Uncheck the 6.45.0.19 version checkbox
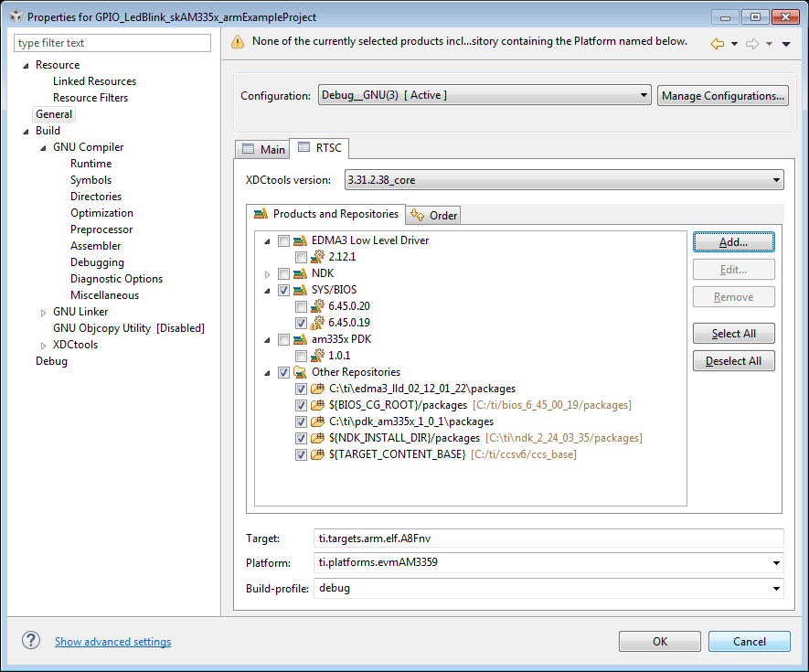Screen dimensions: 809x672 click(x=301, y=323)
